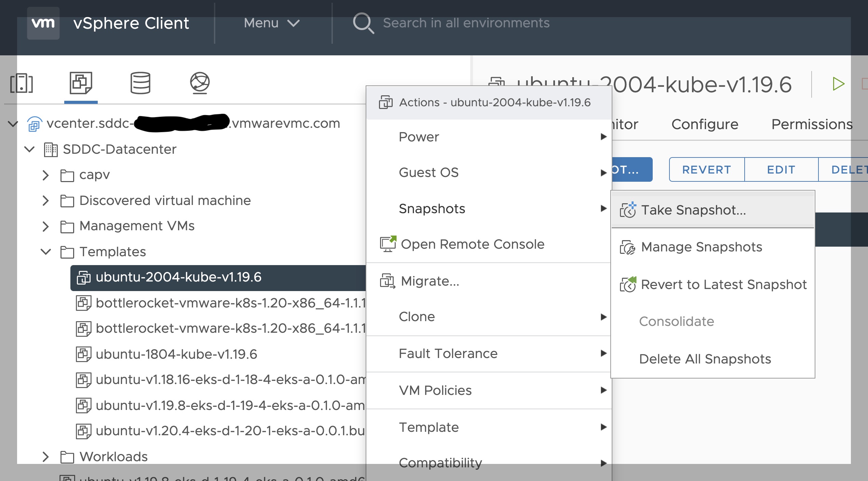This screenshot has height=481, width=868.
Task: Click the search magnifier icon
Action: 363,23
